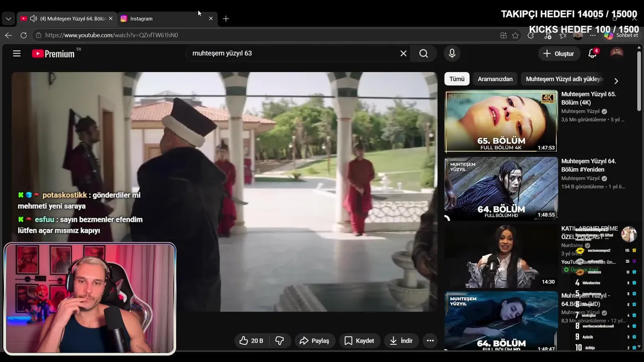Viewport: 644px width, 362px height.
Task: Open 64. Bölüm 1:48:47 thumbnail
Action: pos(501,321)
